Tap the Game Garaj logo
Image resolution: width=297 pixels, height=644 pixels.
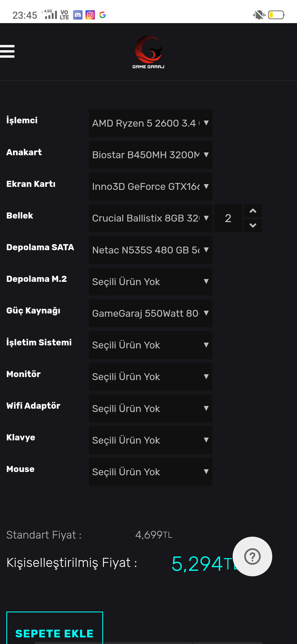(x=148, y=52)
